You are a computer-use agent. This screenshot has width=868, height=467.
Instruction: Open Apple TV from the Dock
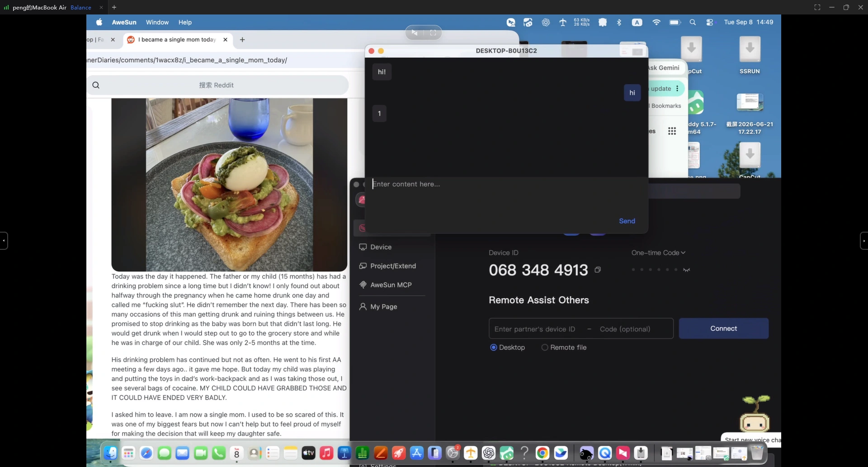[x=308, y=453]
